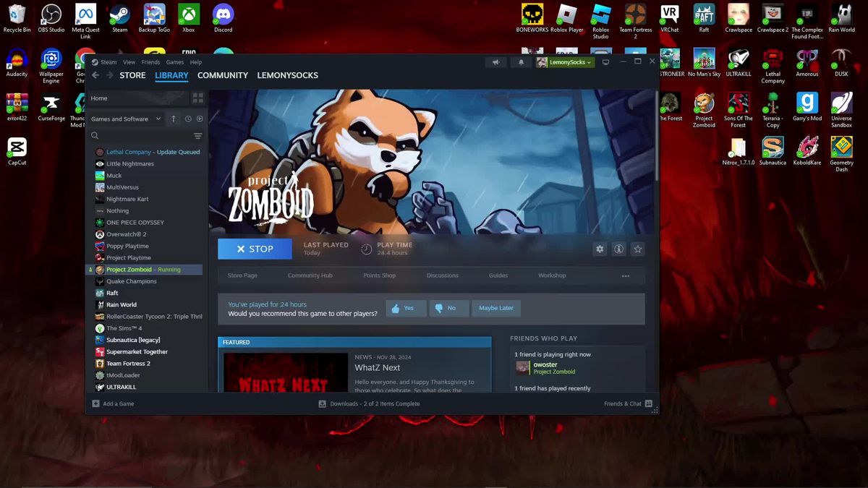Open Garry's Mod desktop icon
868x488 pixels.
tap(807, 106)
